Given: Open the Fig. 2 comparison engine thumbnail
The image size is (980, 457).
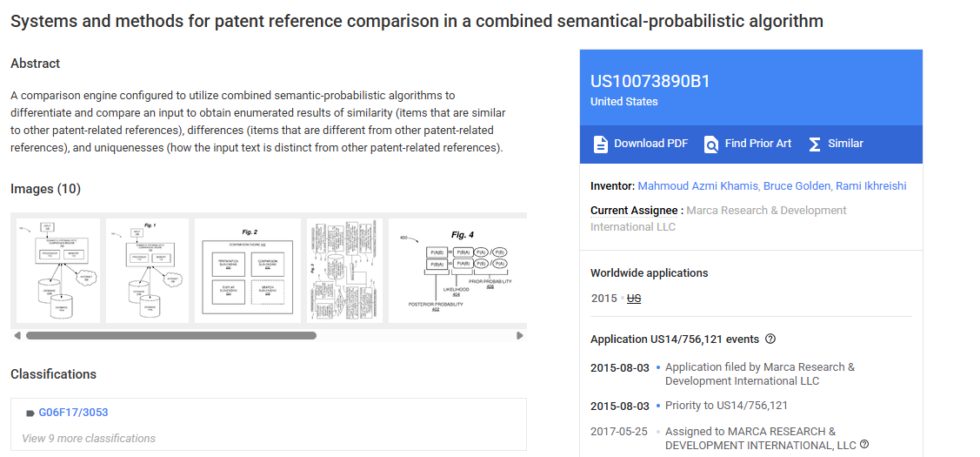Looking at the screenshot, I should tap(248, 271).
